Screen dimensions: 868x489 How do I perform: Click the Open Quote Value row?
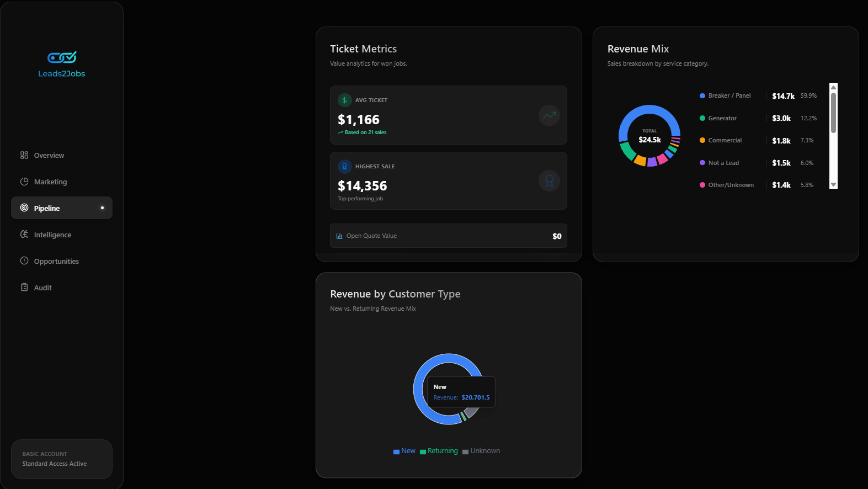tap(449, 236)
